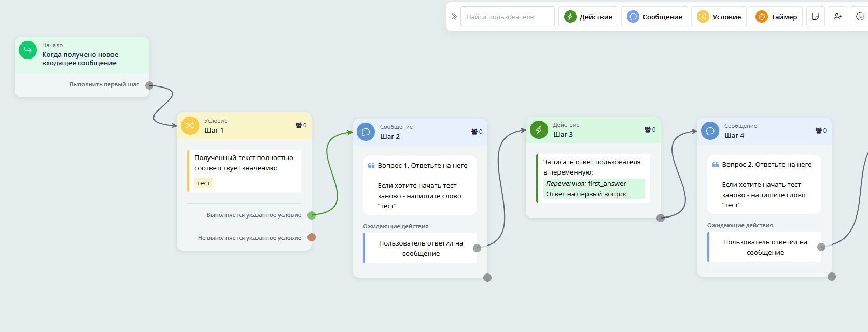Click the yellow shuffle icon on Шаг 1
This screenshot has width=868, height=332.
pyautogui.click(x=190, y=125)
